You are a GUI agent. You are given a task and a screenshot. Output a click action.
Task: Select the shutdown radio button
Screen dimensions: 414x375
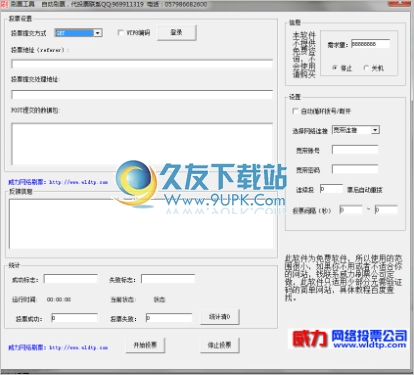366,68
